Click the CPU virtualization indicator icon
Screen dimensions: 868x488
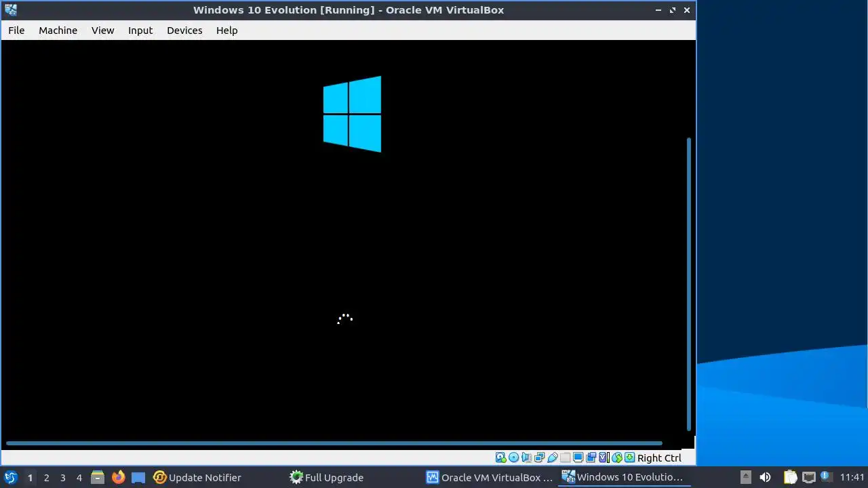(x=604, y=457)
